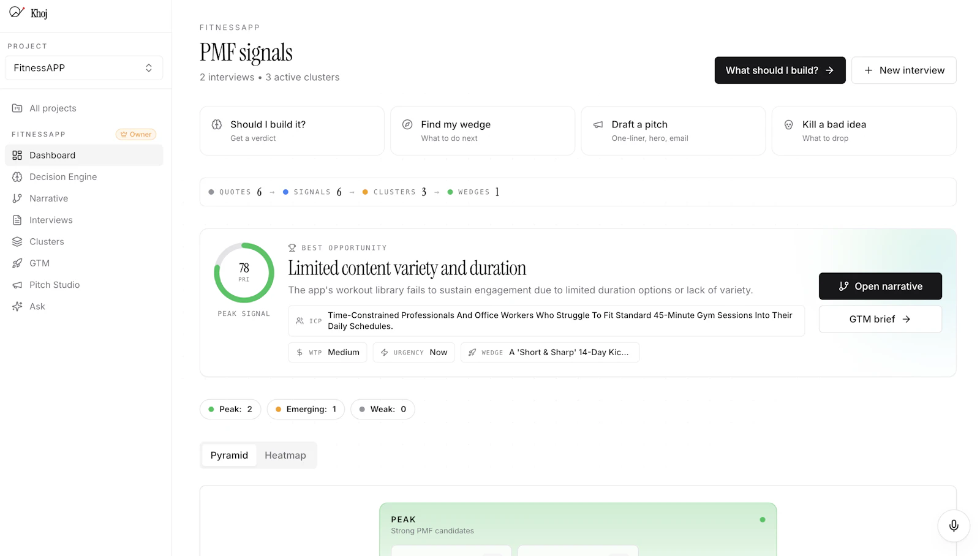980x556 pixels.
Task: Click the Signals 6 pipeline step
Action: 312,192
